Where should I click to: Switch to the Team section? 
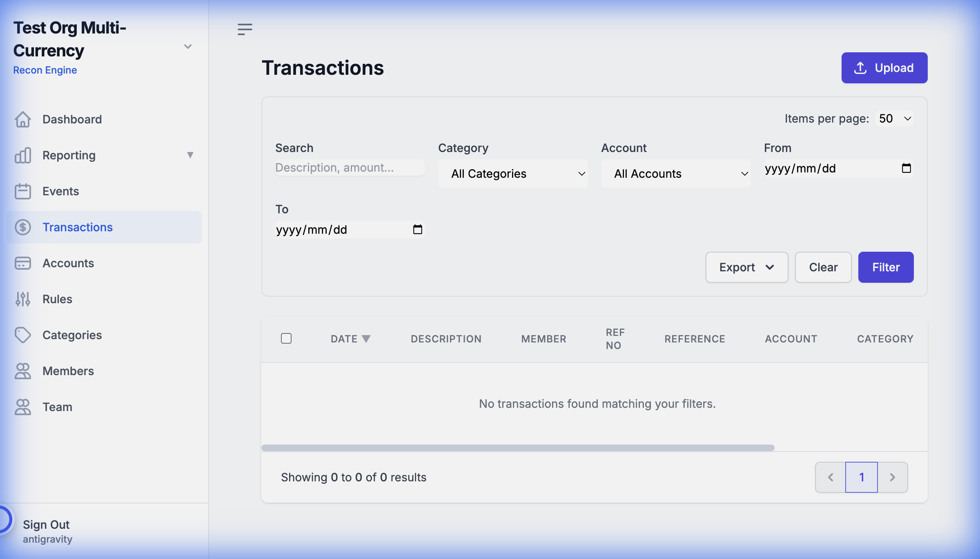click(23, 407)
